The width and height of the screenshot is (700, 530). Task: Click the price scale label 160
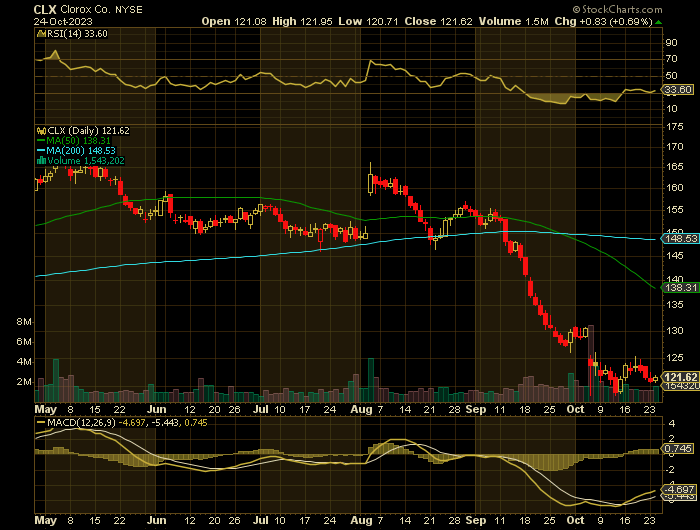(674, 188)
